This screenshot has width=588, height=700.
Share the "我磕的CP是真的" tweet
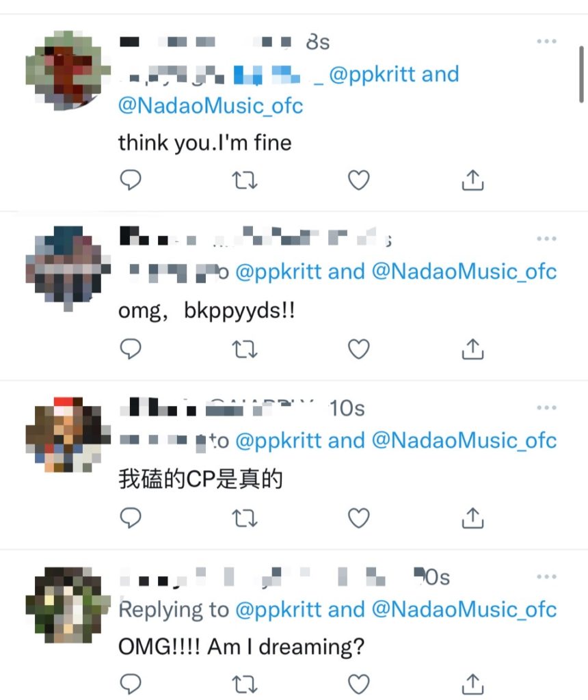pyautogui.click(x=472, y=518)
